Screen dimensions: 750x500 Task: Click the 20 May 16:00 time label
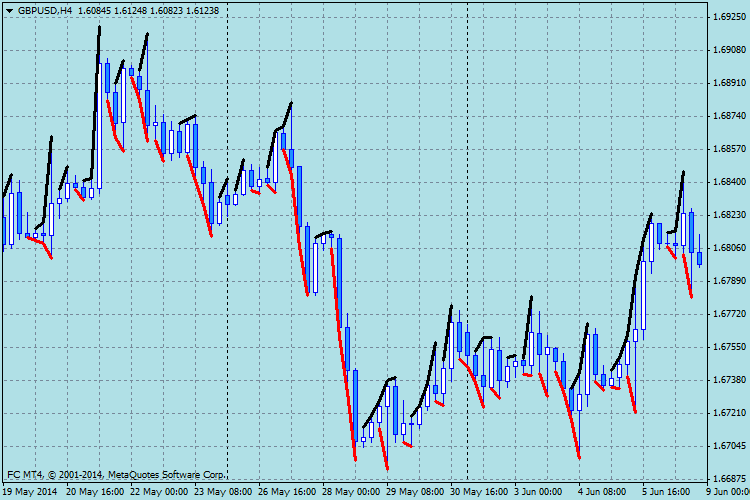[95, 492]
